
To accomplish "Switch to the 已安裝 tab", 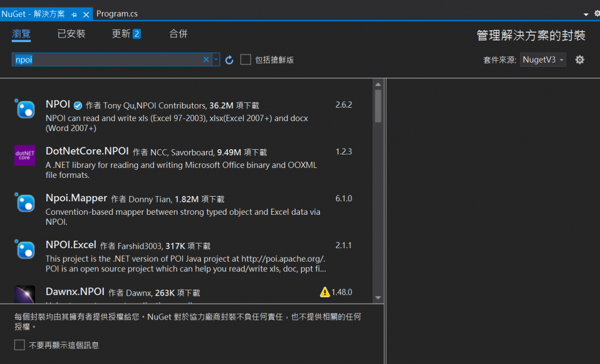I will [x=71, y=33].
